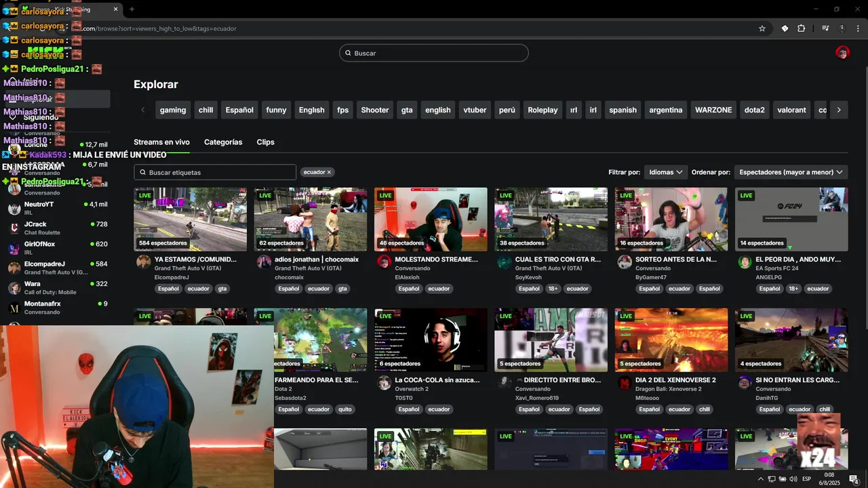The height and width of the screenshot is (488, 868).
Task: Open ANGELPG channel avatar
Action: coord(745,262)
